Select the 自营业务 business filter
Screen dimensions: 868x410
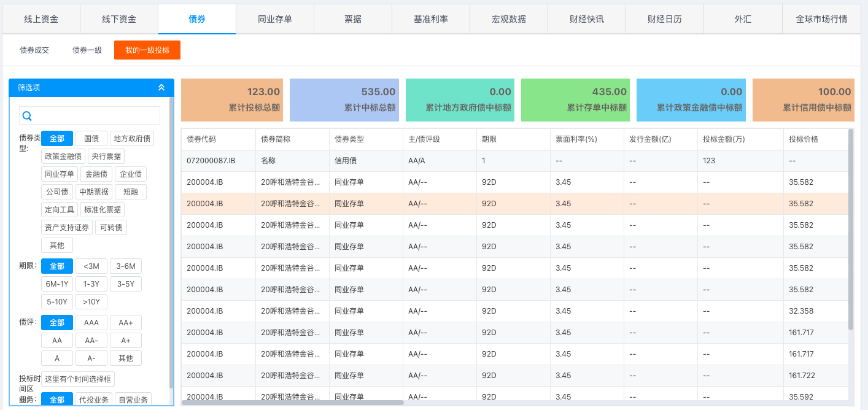coord(133,400)
